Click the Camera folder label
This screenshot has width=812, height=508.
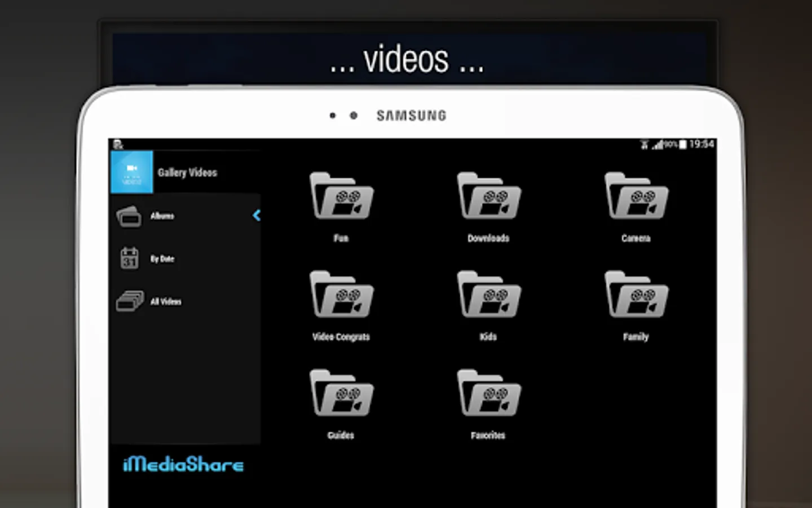[x=636, y=238]
